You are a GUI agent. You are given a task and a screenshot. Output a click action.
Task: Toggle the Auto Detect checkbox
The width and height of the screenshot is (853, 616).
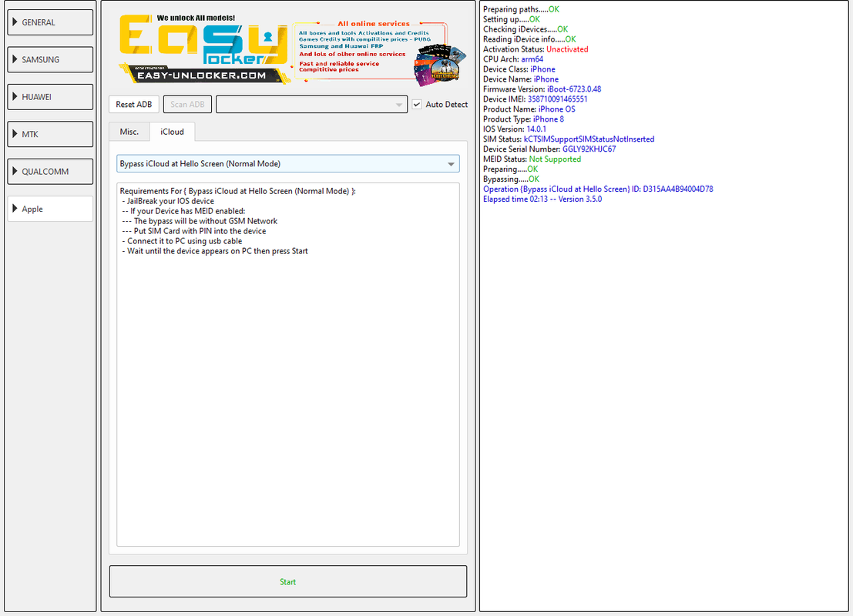click(417, 105)
